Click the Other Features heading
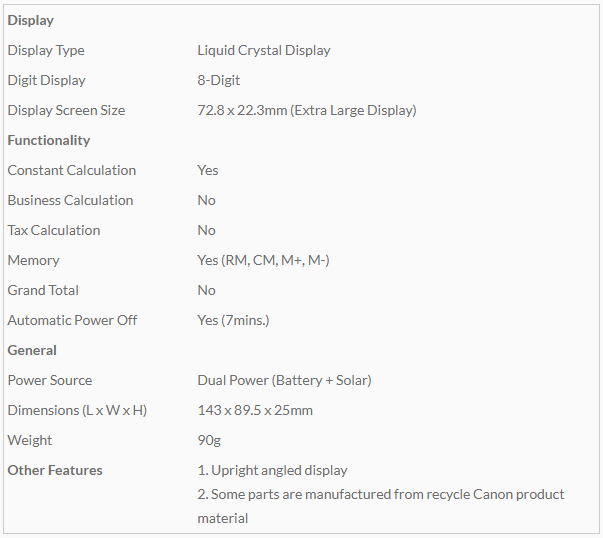 [x=55, y=470]
